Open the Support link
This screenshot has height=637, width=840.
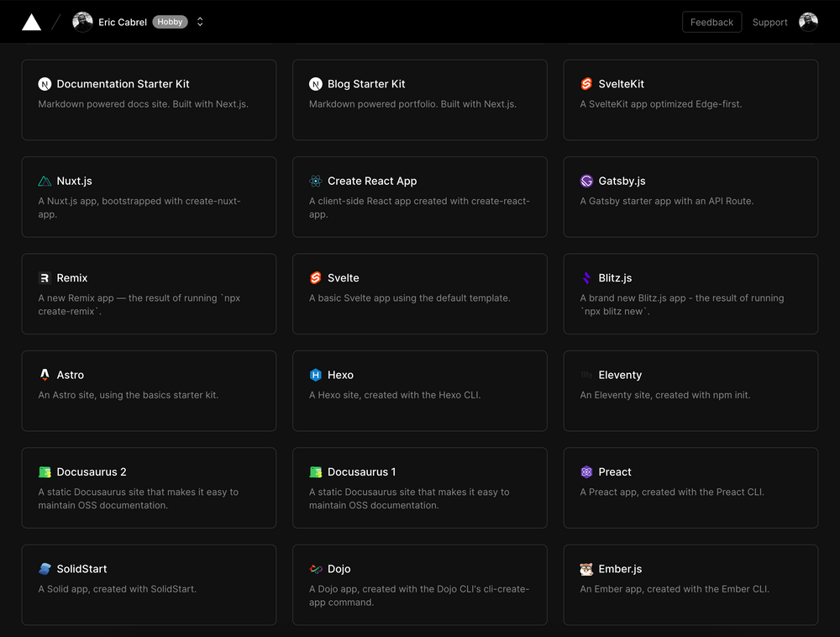pos(769,22)
